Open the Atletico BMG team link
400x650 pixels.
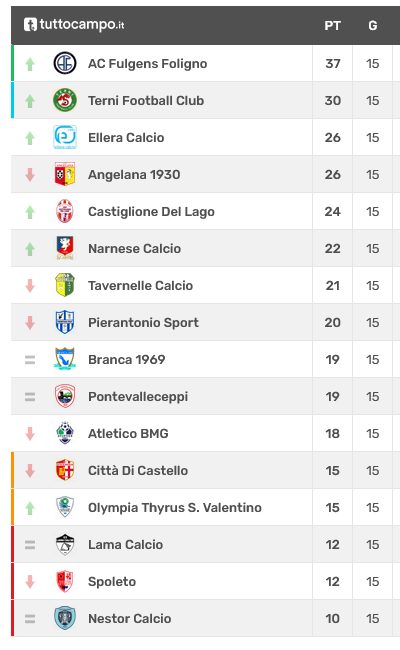(128, 433)
